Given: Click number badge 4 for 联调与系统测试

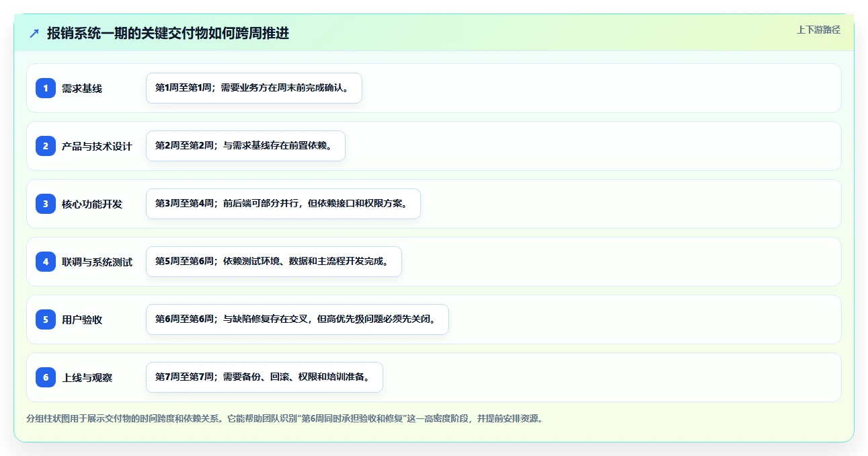Looking at the screenshot, I should pyautogui.click(x=46, y=262).
